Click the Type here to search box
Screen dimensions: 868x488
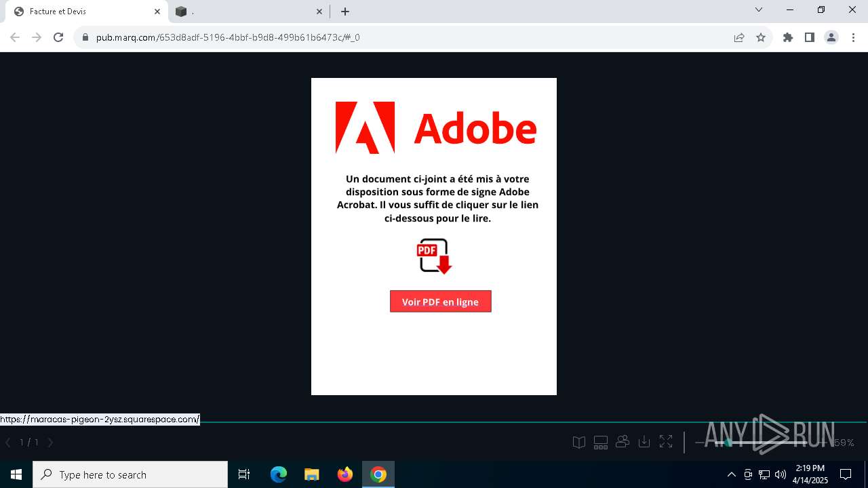[x=130, y=474]
